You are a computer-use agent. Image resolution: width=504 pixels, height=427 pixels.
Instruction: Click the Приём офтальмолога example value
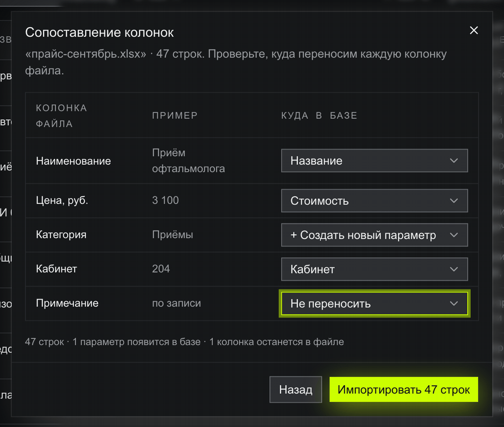[x=188, y=161]
